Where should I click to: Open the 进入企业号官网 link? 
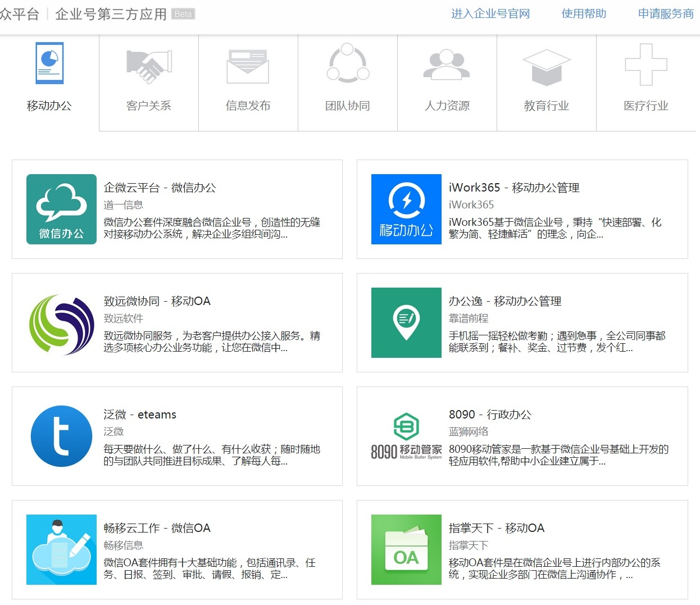[x=490, y=14]
